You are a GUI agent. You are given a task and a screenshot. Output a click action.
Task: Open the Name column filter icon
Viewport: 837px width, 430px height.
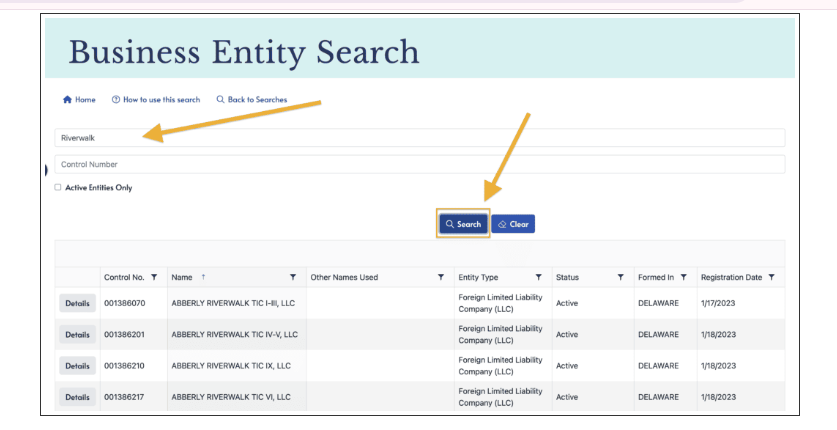click(293, 277)
